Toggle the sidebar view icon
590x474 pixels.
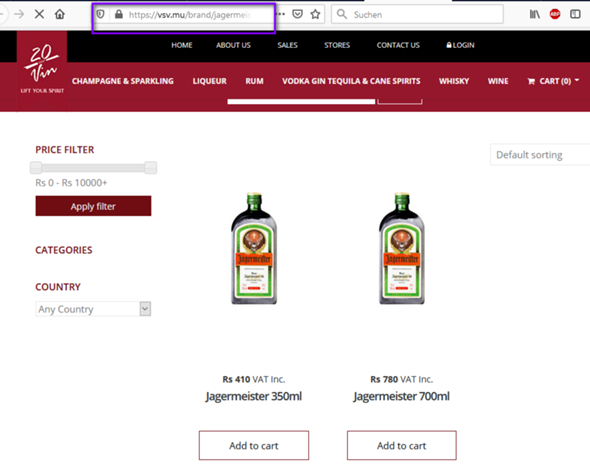point(575,14)
